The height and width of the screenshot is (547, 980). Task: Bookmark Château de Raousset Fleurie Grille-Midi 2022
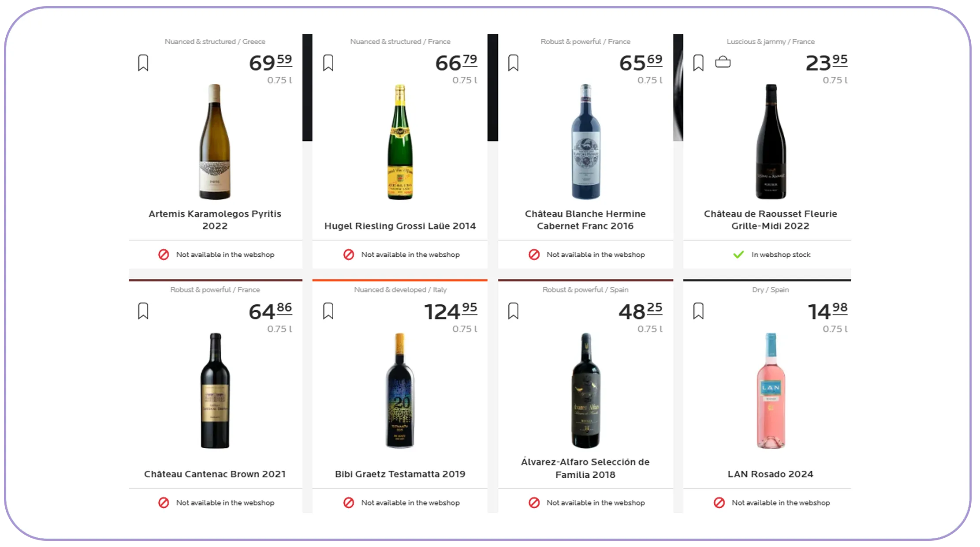coord(698,63)
